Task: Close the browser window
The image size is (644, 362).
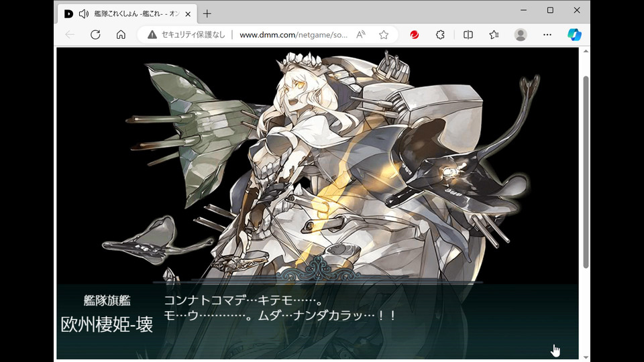Action: click(577, 10)
